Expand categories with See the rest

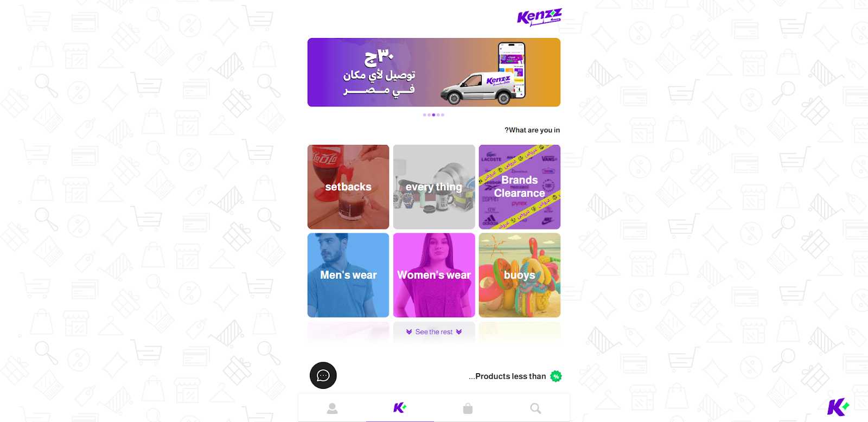point(434,332)
